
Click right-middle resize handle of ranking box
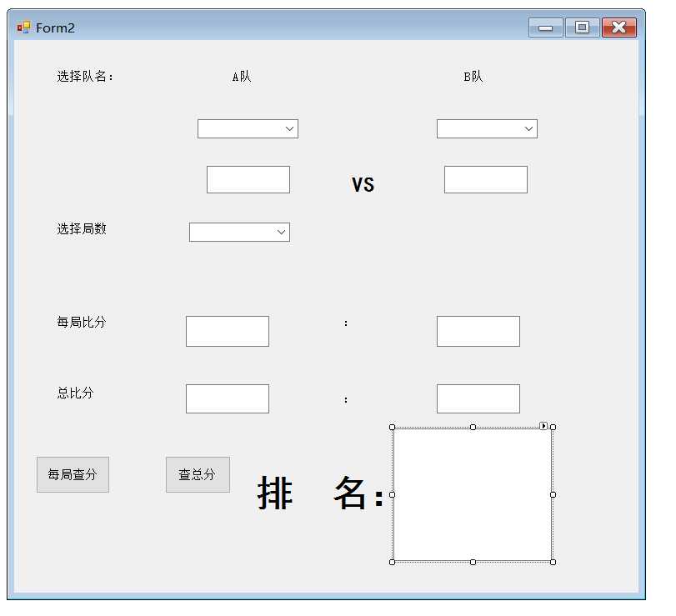(x=553, y=494)
